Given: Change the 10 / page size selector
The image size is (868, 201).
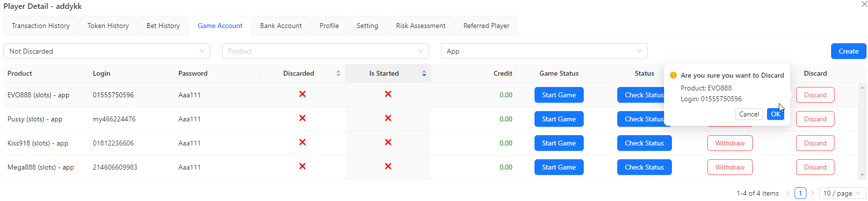Looking at the screenshot, I should 842,193.
